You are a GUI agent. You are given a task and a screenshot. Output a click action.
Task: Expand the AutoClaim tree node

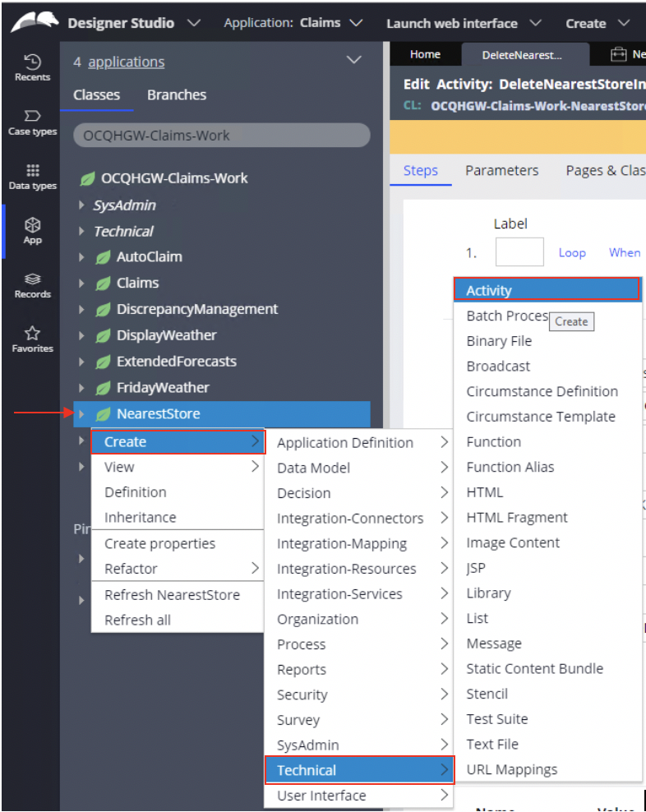(x=81, y=257)
